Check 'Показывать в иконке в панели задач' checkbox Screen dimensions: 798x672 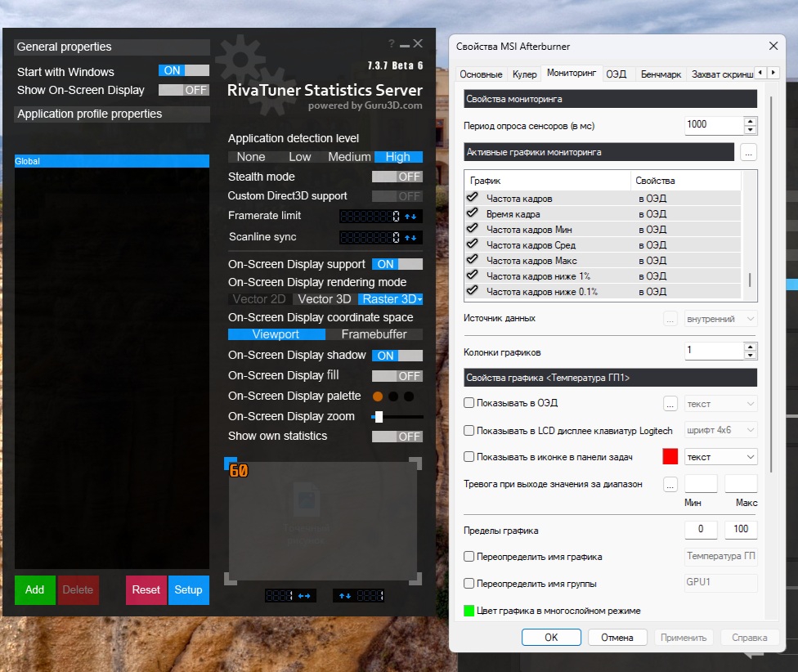click(469, 457)
